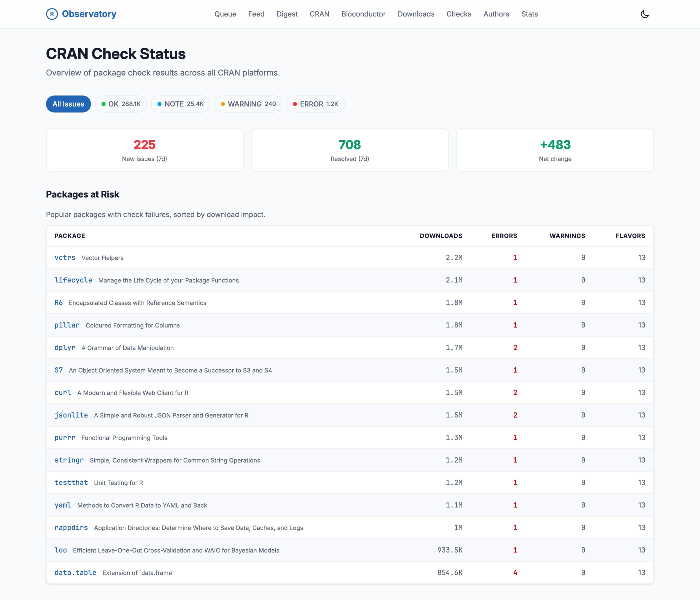Open the Stats nav item
The height and width of the screenshot is (600, 700).
coord(529,14)
